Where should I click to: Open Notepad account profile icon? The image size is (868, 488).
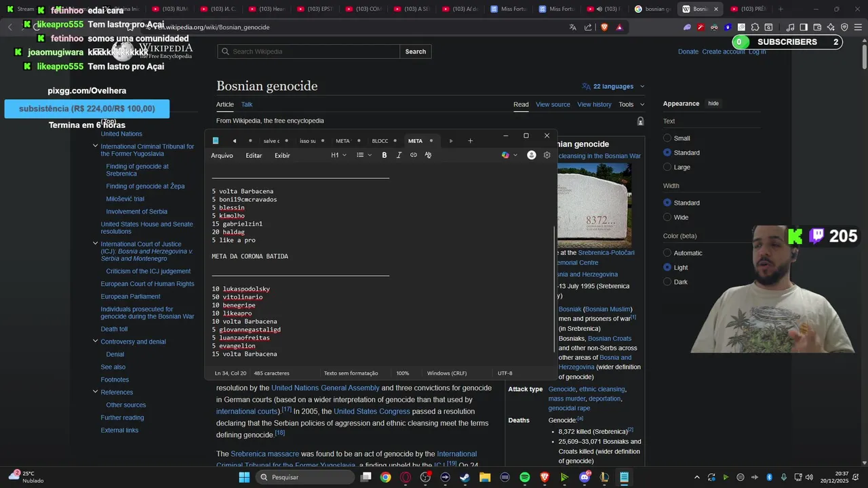tap(532, 155)
